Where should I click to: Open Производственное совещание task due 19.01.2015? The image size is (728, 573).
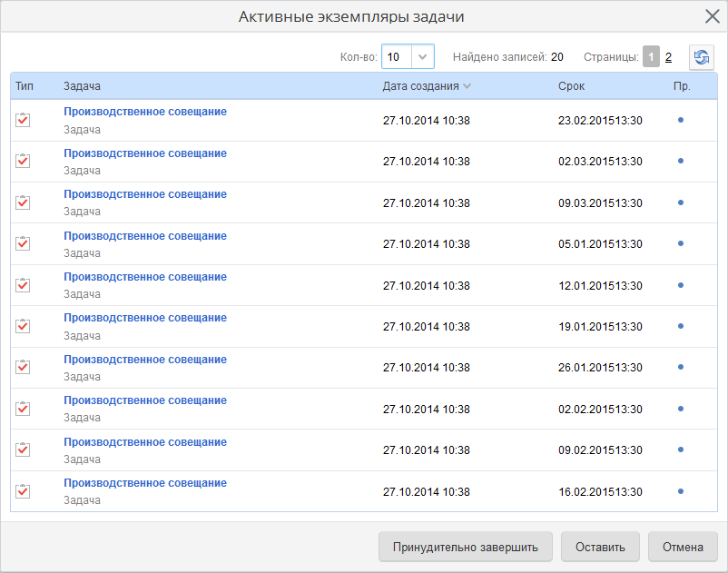145,318
